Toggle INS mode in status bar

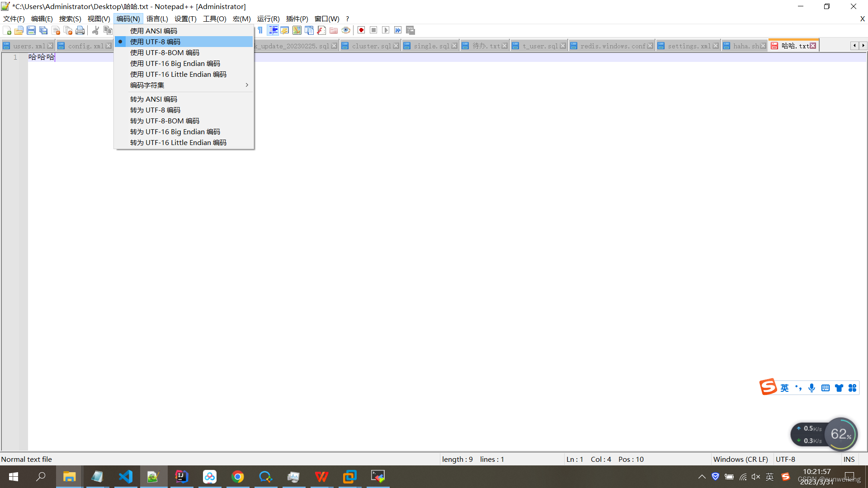[849, 459]
